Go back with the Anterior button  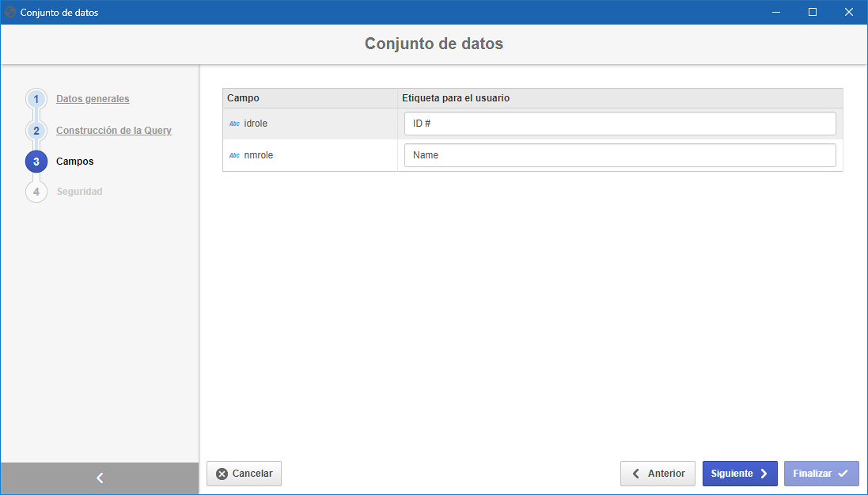(658, 474)
